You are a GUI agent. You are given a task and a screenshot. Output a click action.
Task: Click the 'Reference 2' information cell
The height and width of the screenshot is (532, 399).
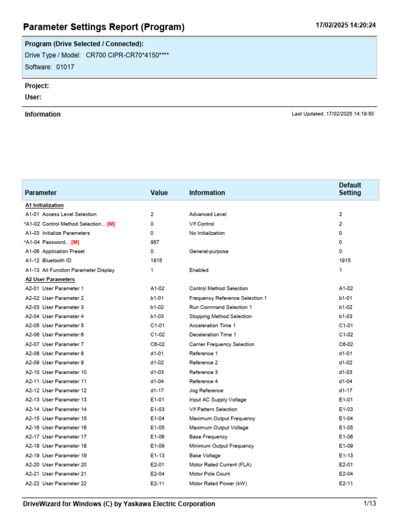click(x=204, y=362)
